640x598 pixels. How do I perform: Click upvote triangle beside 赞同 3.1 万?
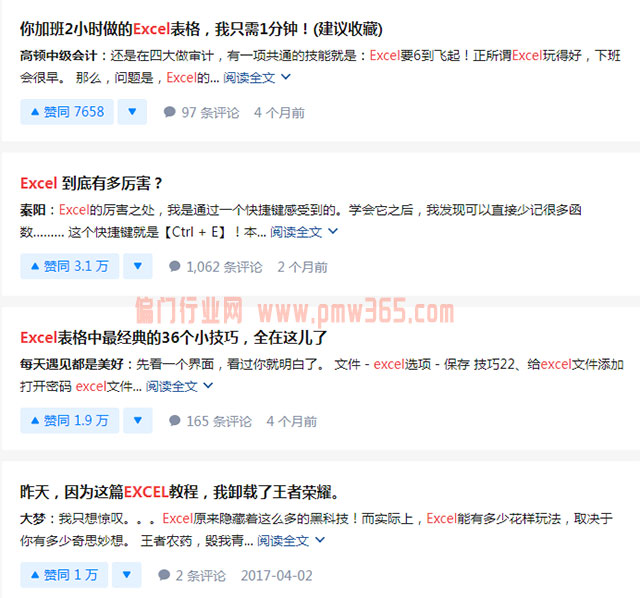tap(35, 266)
